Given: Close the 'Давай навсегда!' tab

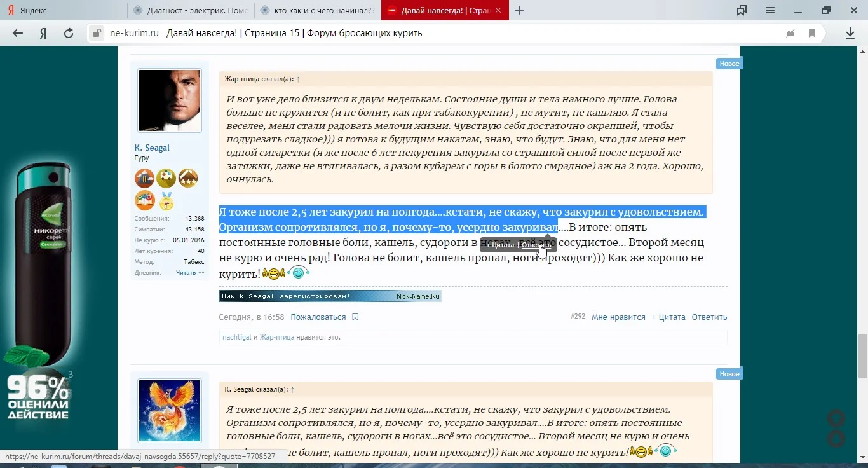Looking at the screenshot, I should [498, 10].
